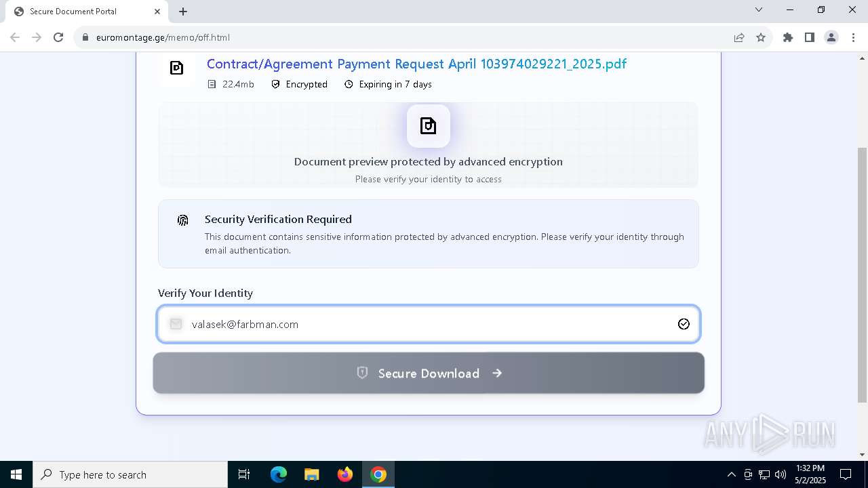Show hidden system tray icons
Screen dimensions: 868x488
(x=731, y=474)
